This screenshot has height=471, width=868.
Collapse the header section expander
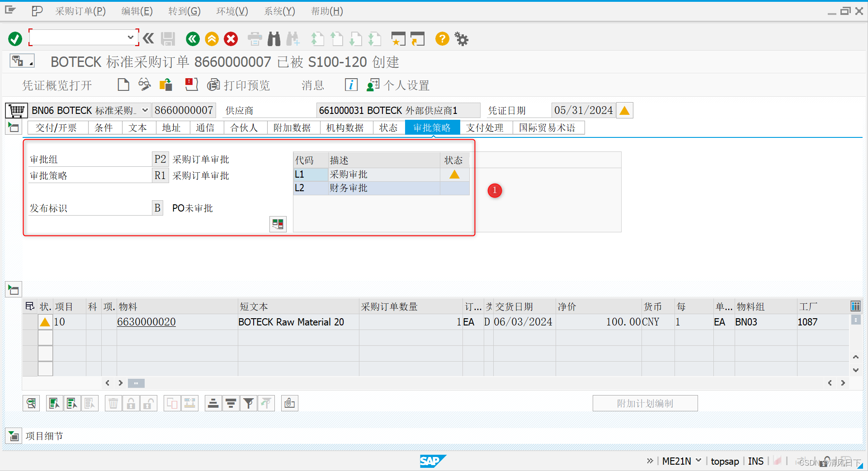click(x=14, y=127)
